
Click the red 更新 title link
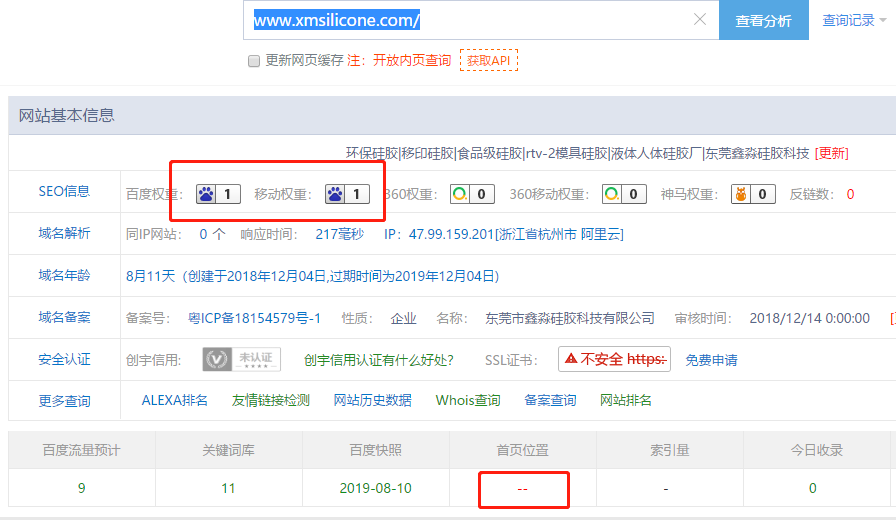tap(831, 153)
